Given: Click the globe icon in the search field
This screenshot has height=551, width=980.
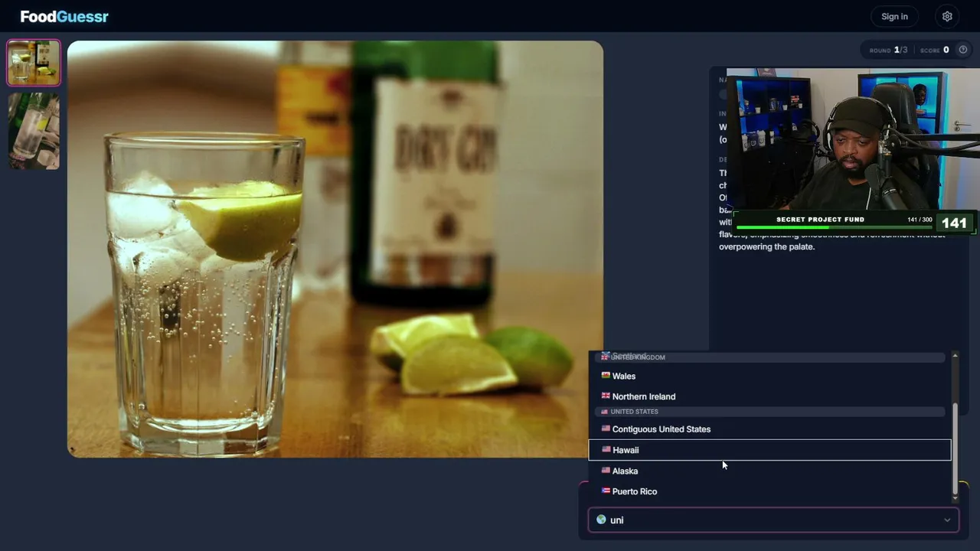Looking at the screenshot, I should click(x=601, y=520).
